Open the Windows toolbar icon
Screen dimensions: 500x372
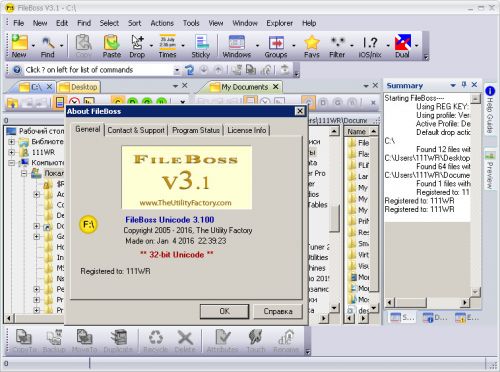(x=237, y=46)
